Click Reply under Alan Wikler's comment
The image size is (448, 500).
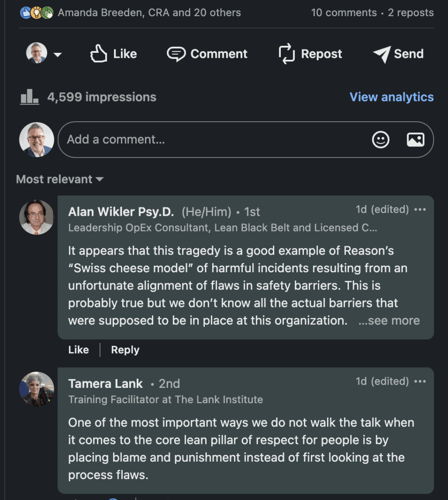pyautogui.click(x=125, y=350)
